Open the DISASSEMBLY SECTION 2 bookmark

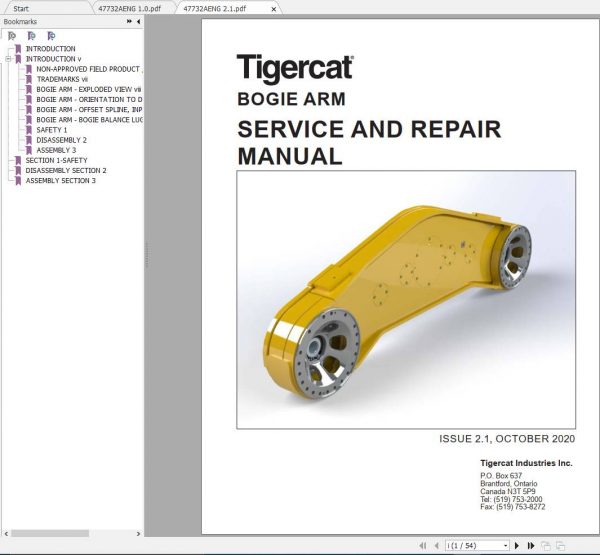pyautogui.click(x=66, y=170)
